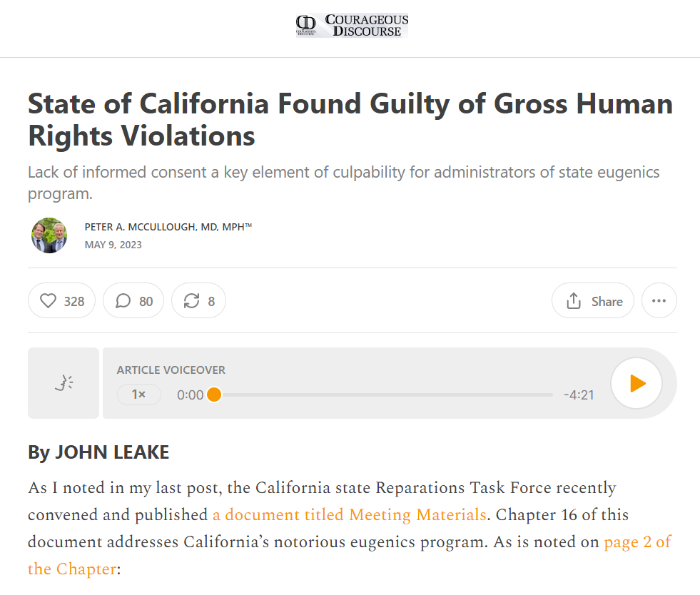Click the Share upload icon
The width and height of the screenshot is (700, 595).
click(574, 301)
